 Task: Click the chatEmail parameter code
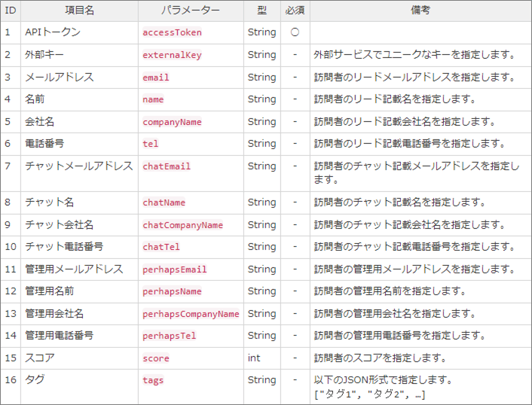coord(167,166)
